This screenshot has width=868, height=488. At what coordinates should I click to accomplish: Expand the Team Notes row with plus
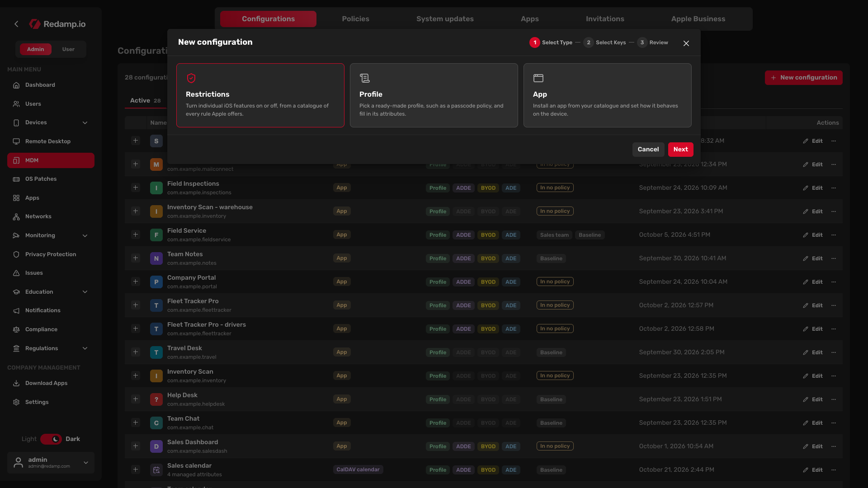coord(135,258)
